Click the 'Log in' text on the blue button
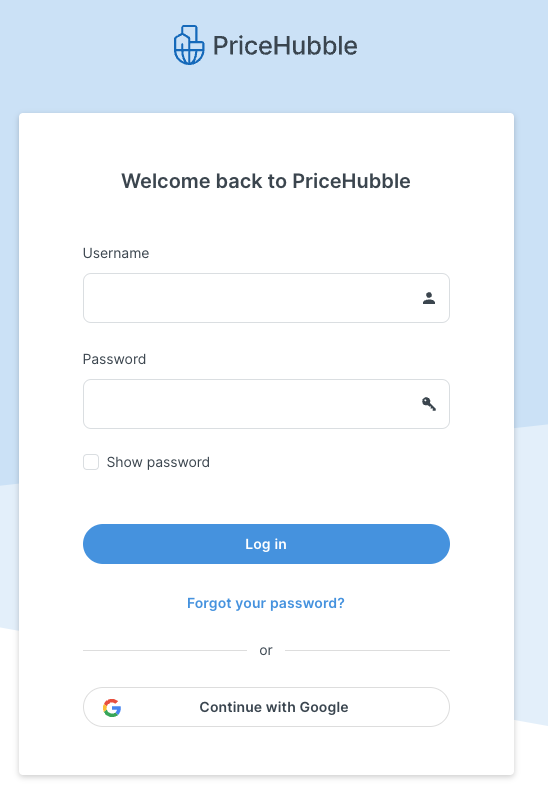Screen dimensions: 548x790 (x=266, y=545)
